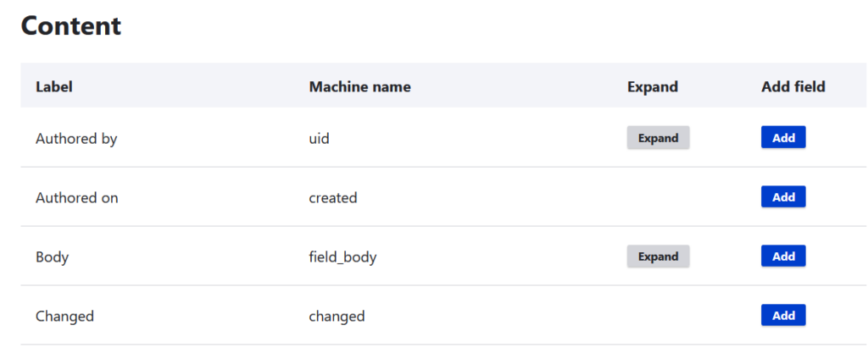Image resolution: width=868 pixels, height=353 pixels.
Task: Click the Machine name column header
Action: point(359,86)
